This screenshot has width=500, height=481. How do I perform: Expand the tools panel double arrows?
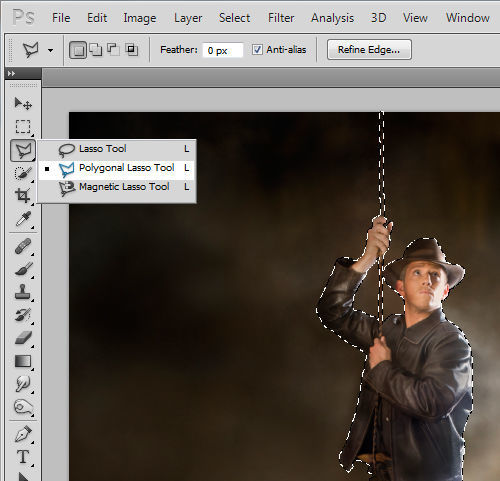click(x=11, y=73)
